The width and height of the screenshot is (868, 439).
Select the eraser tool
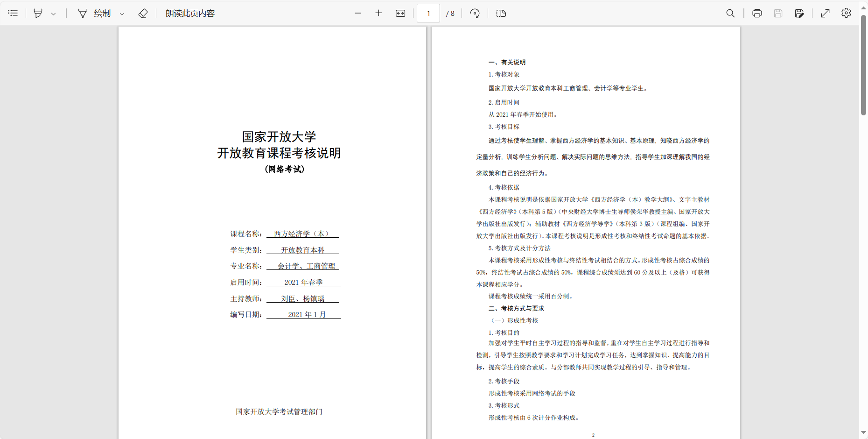[143, 13]
